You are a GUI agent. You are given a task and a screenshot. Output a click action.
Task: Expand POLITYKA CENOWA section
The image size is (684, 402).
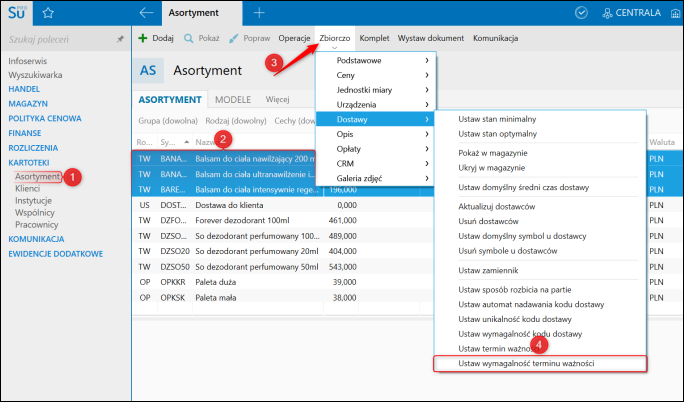[44, 119]
